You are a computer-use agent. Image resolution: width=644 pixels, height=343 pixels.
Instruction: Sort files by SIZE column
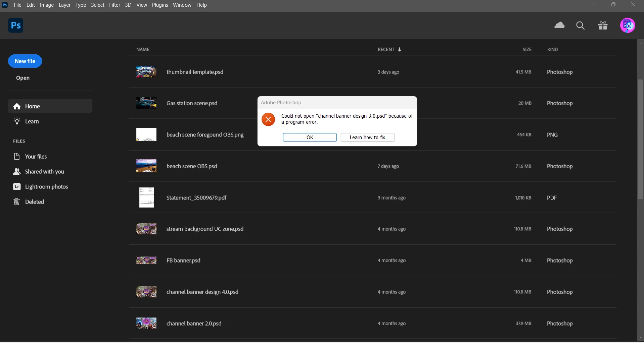pos(527,50)
